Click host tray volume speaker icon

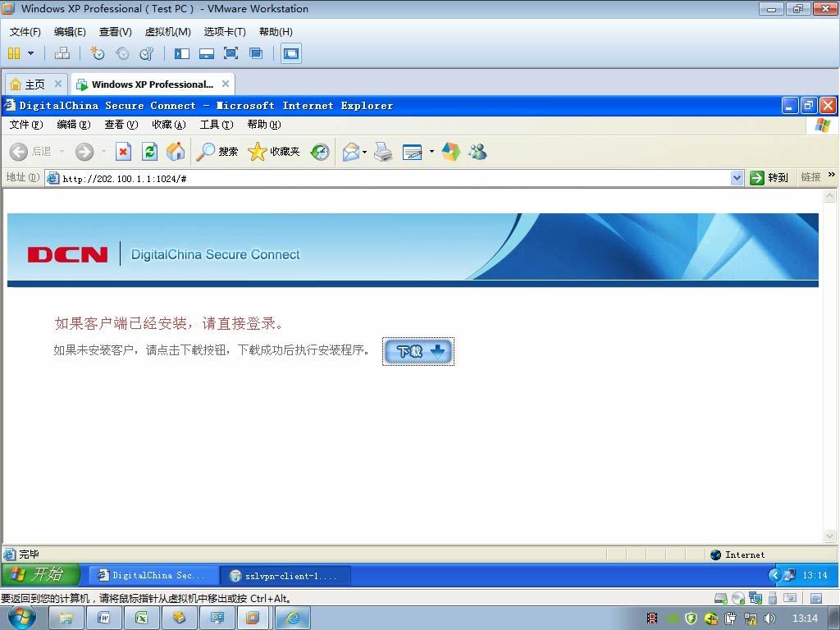769,619
